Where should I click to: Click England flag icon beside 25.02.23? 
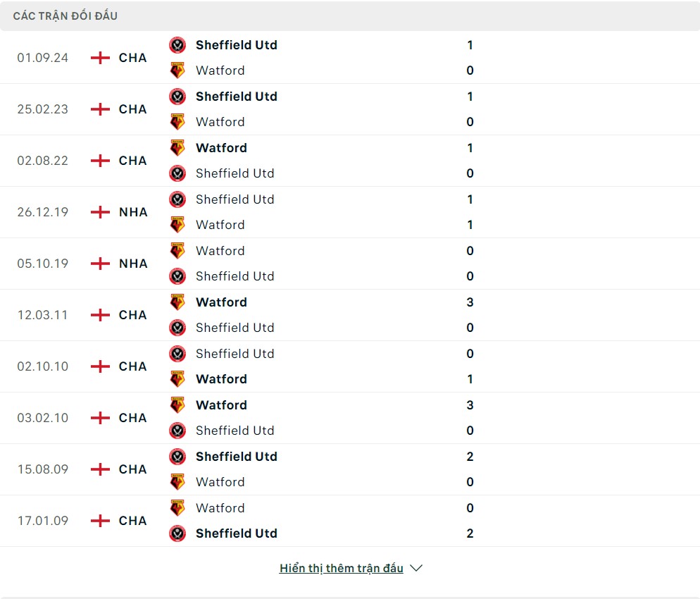tap(101, 109)
